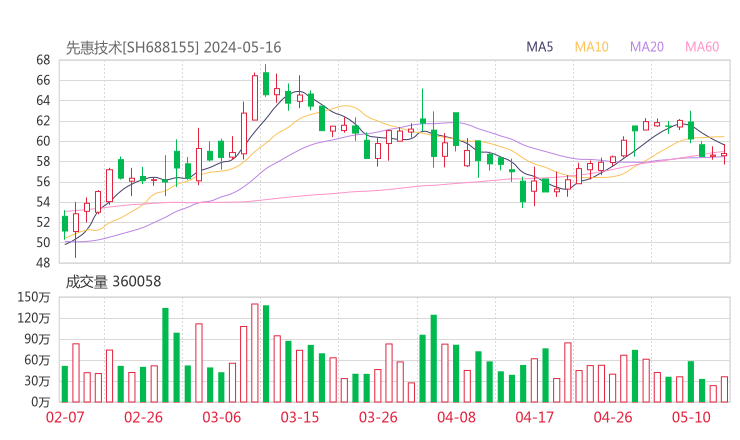The height and width of the screenshot is (440, 740).
Task: Click the 03-15 date axis label
Action: tap(300, 417)
